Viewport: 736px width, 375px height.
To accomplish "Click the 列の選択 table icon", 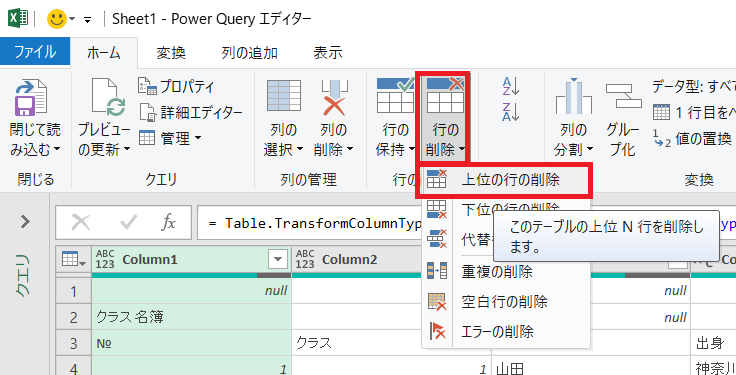I will coord(284,96).
